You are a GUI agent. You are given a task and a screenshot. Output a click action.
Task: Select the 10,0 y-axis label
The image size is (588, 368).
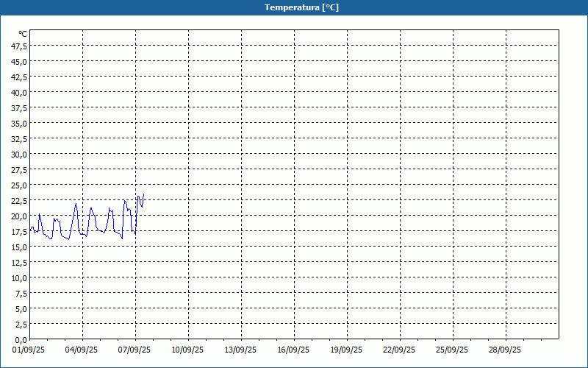pyautogui.click(x=20, y=278)
